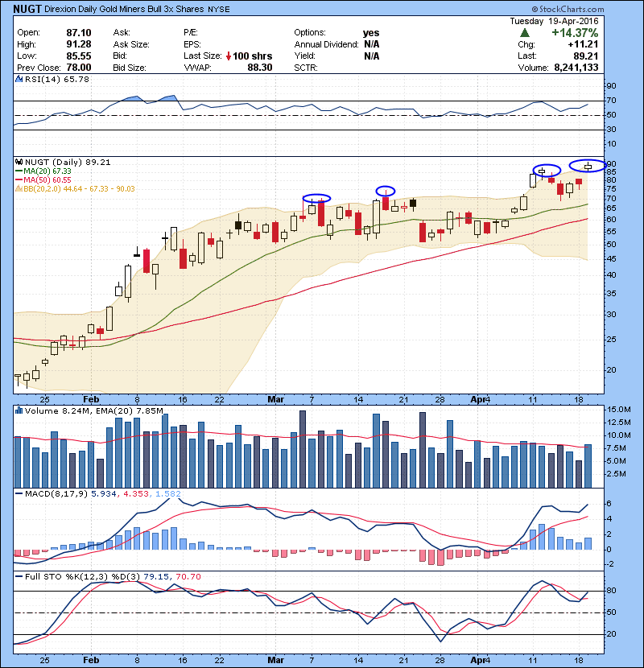Click the Volume bars legend icon
Image resolution: width=644 pixels, height=668 pixels.
[x=19, y=410]
